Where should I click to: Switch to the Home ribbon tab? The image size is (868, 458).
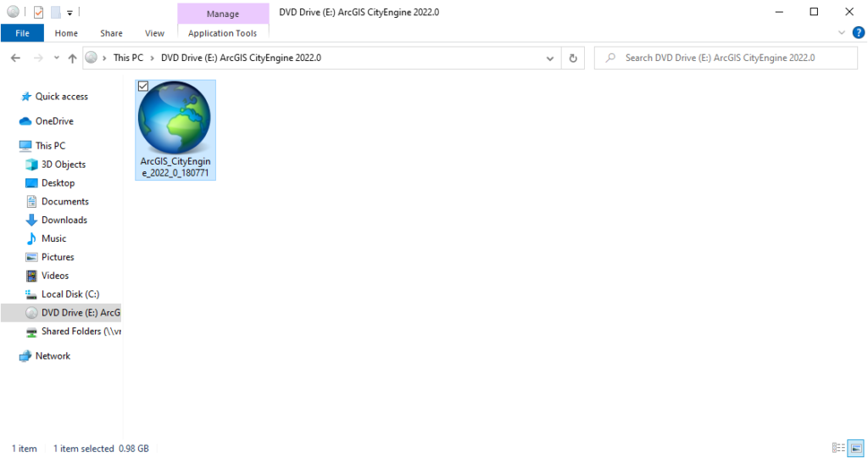point(66,33)
